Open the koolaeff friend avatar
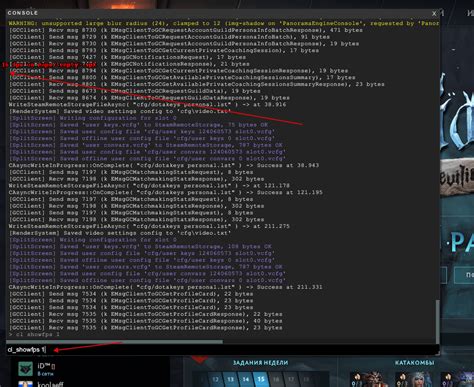 26,384
